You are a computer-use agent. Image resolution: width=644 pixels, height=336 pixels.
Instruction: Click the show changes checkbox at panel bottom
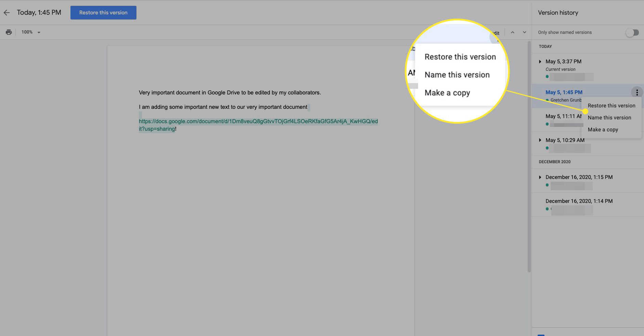click(x=541, y=335)
